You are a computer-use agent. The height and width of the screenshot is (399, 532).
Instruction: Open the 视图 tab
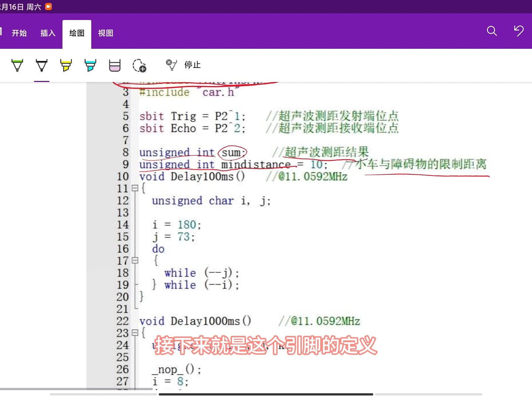coord(106,33)
